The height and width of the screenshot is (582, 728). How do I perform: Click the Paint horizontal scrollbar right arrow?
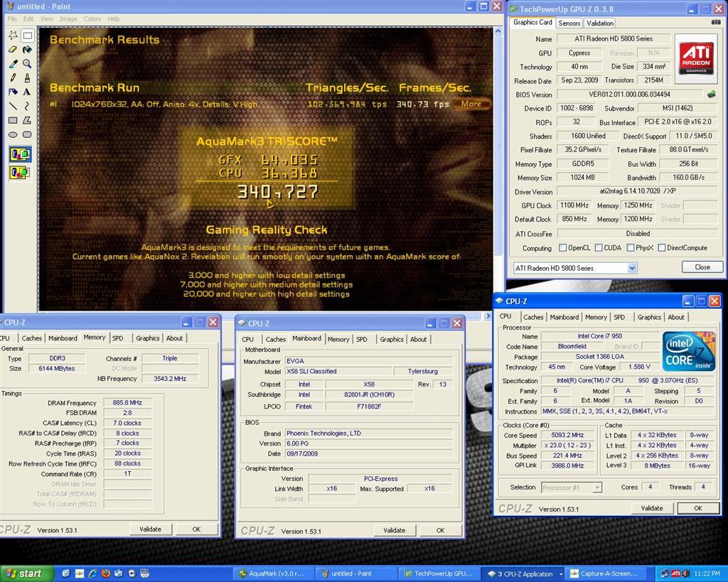tap(488, 316)
